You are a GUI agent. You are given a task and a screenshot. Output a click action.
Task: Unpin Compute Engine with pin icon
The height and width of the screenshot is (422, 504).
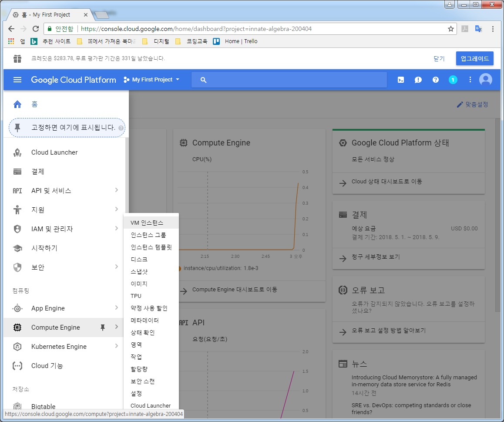click(x=103, y=327)
